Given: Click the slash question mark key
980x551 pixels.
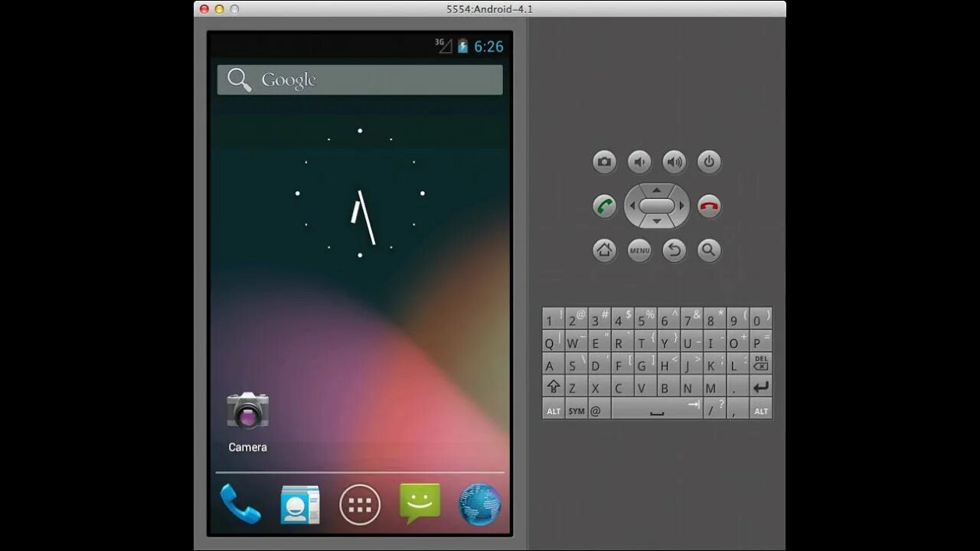Looking at the screenshot, I should coord(714,409).
